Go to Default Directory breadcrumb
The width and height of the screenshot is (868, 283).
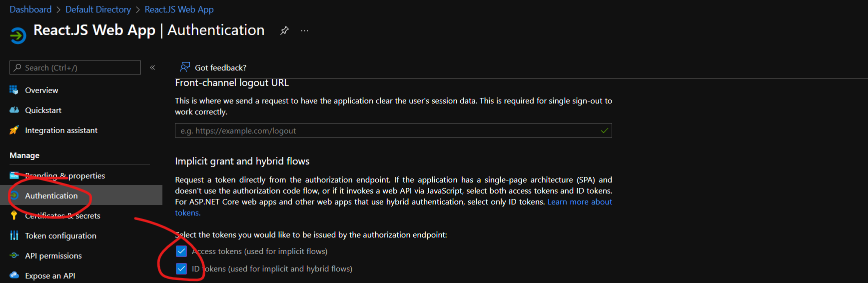click(x=98, y=9)
